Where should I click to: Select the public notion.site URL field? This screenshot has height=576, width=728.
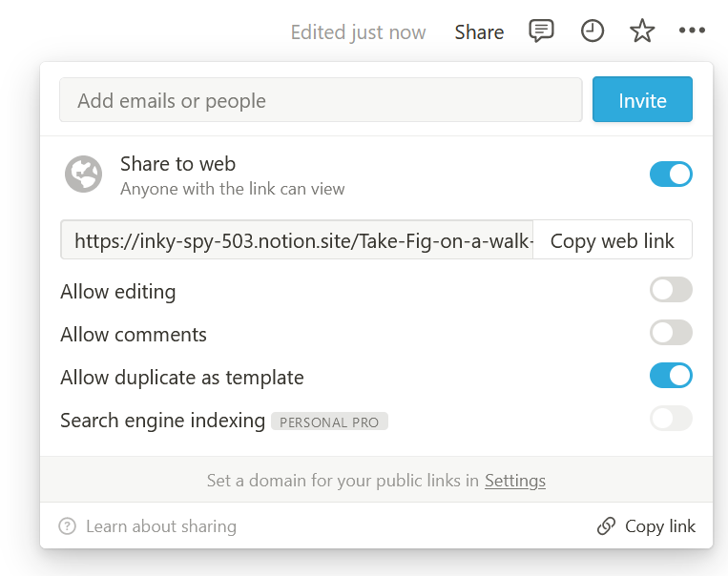click(x=297, y=241)
